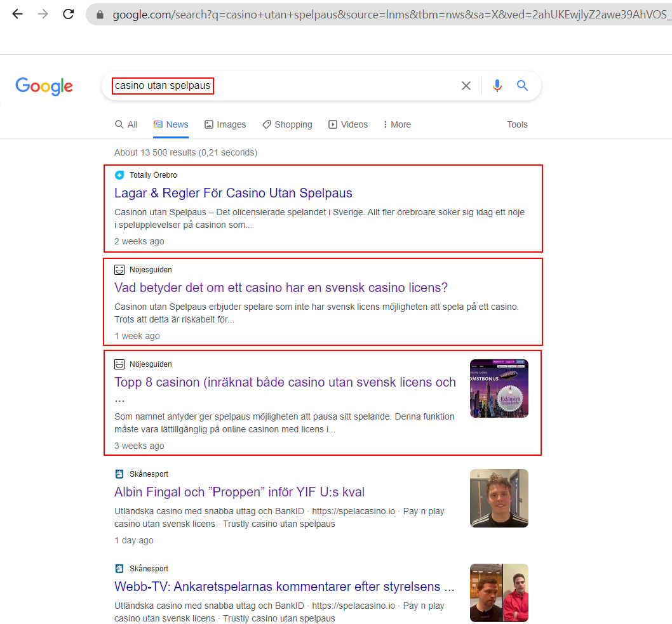672x624 pixels.
Task: Expand the More search options menu
Action: coord(397,124)
